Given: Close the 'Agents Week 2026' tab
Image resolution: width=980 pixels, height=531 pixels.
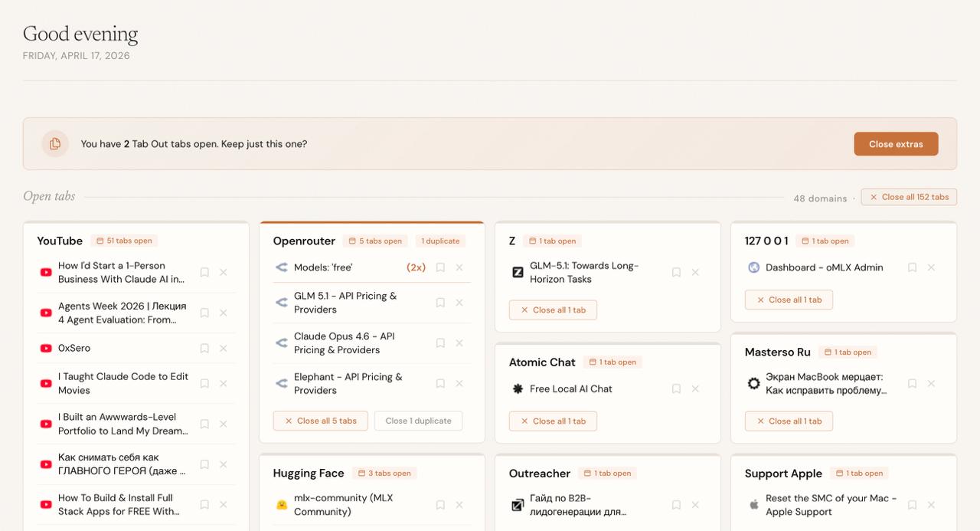Looking at the screenshot, I should (x=224, y=313).
